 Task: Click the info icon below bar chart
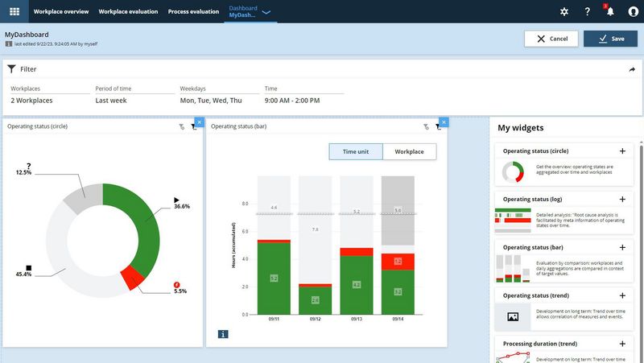[222, 334]
